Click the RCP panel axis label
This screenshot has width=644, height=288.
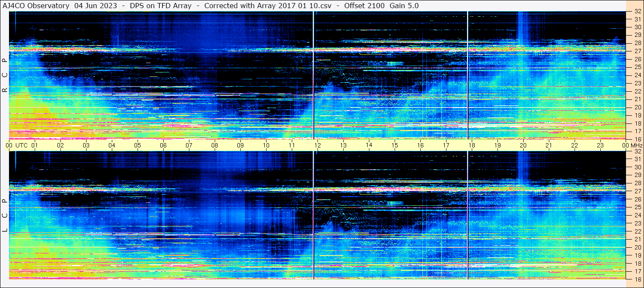coord(5,75)
